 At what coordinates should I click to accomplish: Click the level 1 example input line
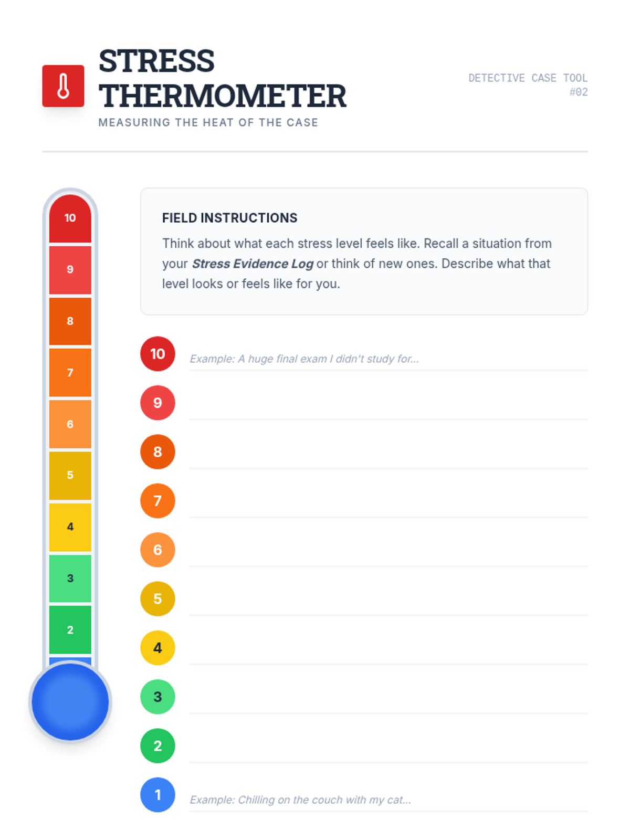click(x=388, y=800)
